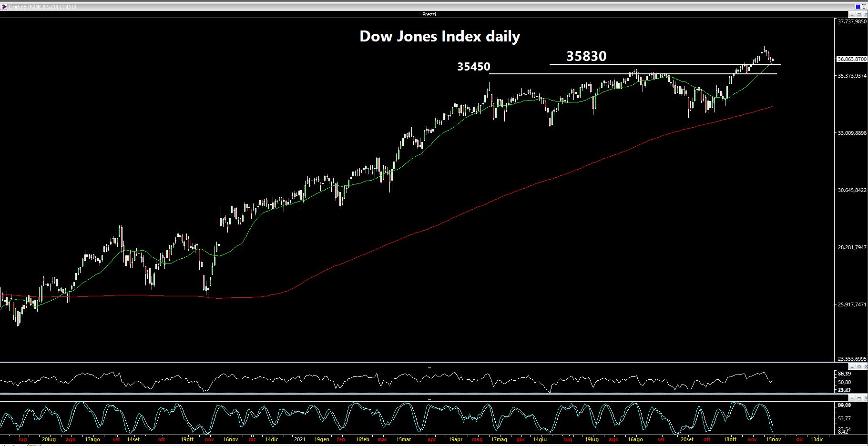
Task: Select the 'Dow Jones Index daily' chart title text
Action: (x=439, y=36)
